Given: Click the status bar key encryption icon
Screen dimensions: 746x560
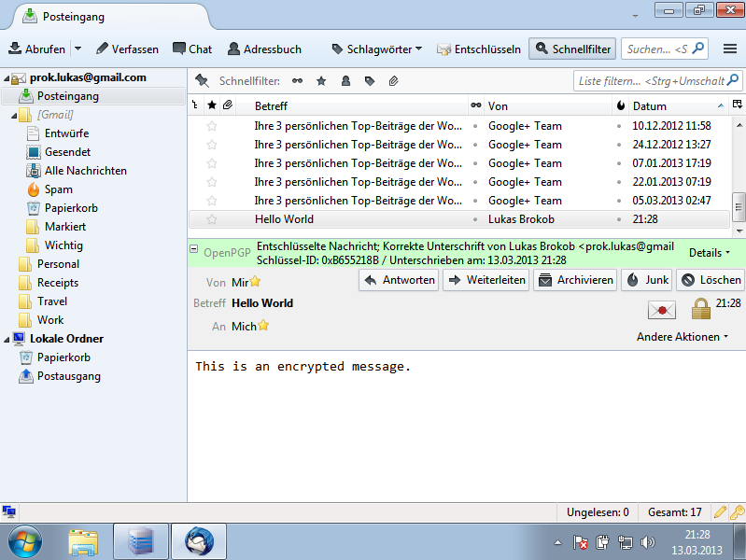Looking at the screenshot, I should click(737, 512).
